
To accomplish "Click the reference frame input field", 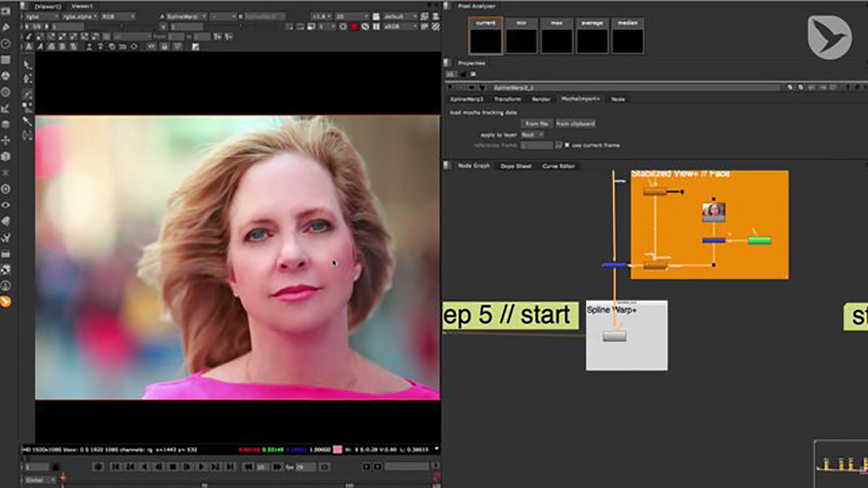I will (x=536, y=145).
